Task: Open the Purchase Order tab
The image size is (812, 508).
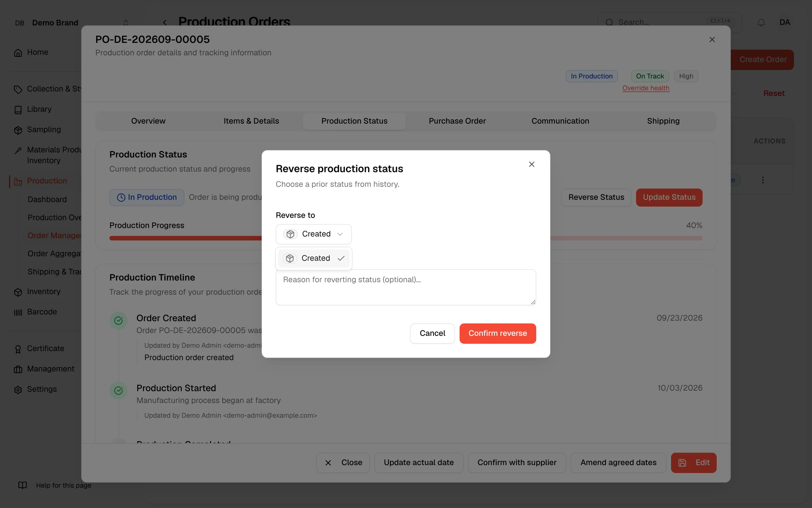Action: 457,121
